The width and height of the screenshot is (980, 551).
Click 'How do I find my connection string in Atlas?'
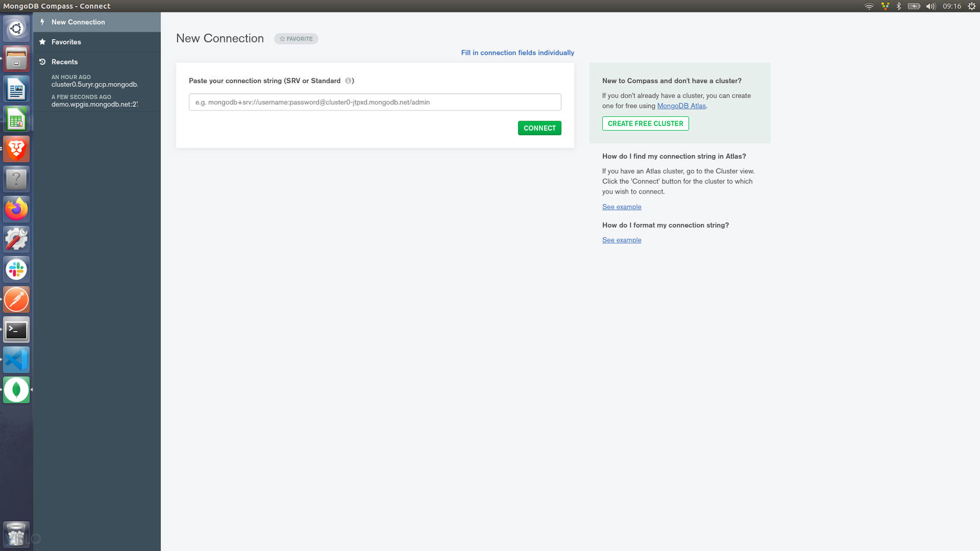(x=674, y=156)
